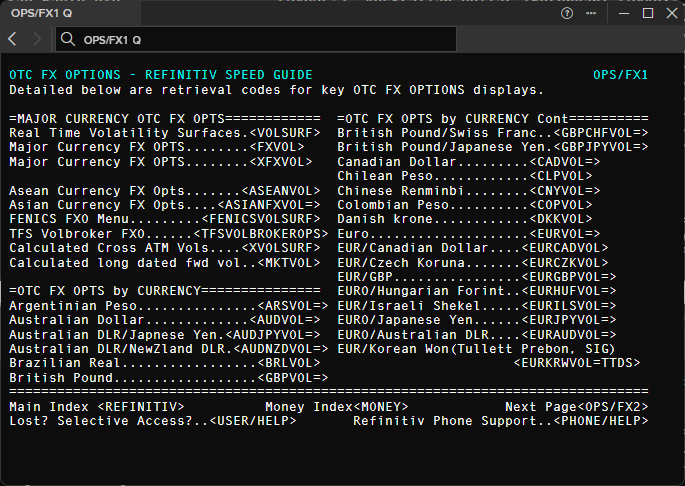Close the OPS/FX1 Q window

pyautogui.click(x=672, y=14)
